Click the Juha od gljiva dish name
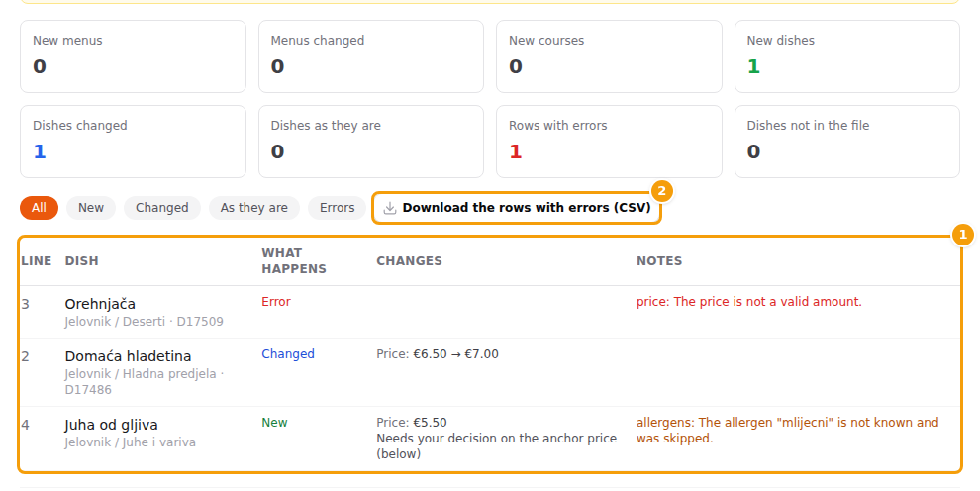This screenshot has width=980, height=491. point(111,425)
